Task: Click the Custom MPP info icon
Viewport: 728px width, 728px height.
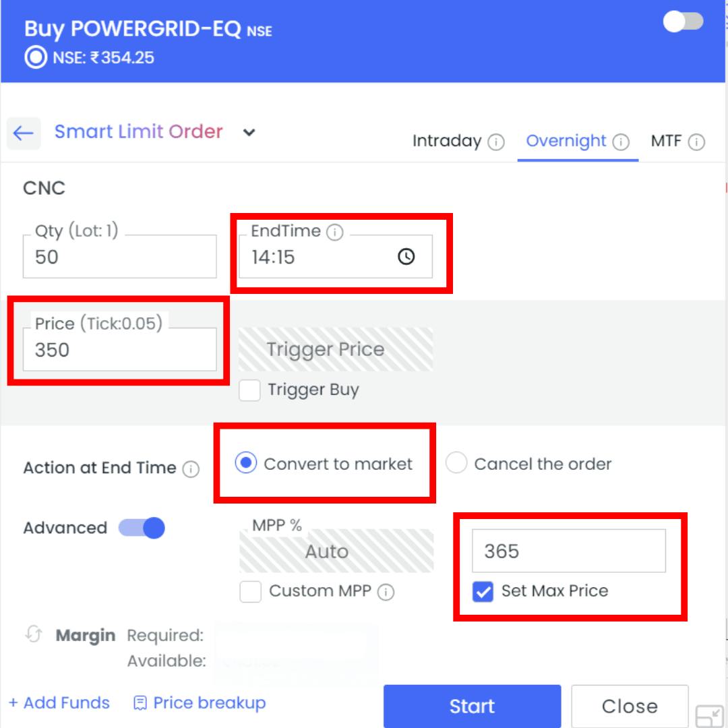Action: [386, 592]
